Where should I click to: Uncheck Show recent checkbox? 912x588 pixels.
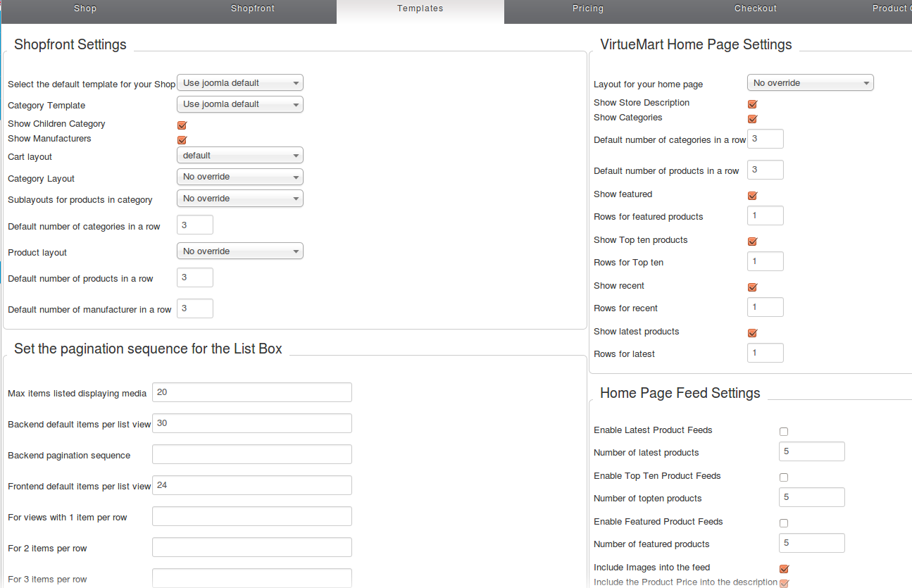tap(752, 287)
